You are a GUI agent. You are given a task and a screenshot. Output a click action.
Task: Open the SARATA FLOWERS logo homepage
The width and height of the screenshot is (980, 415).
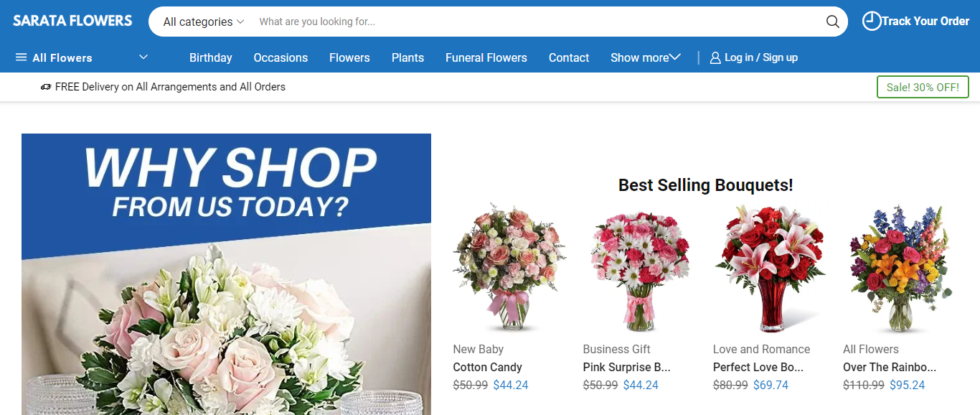(72, 21)
